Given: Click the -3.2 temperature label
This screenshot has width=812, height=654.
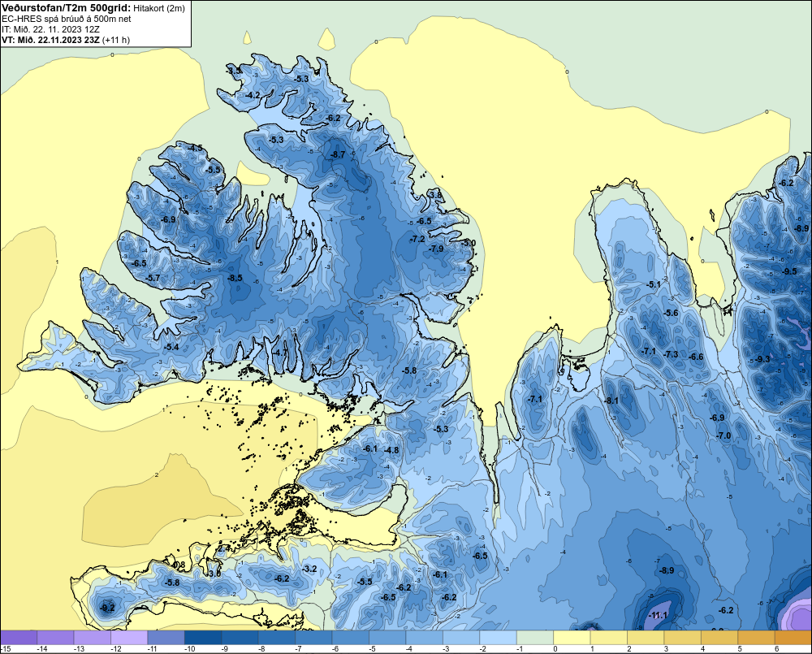Looking at the screenshot, I should [x=309, y=569].
